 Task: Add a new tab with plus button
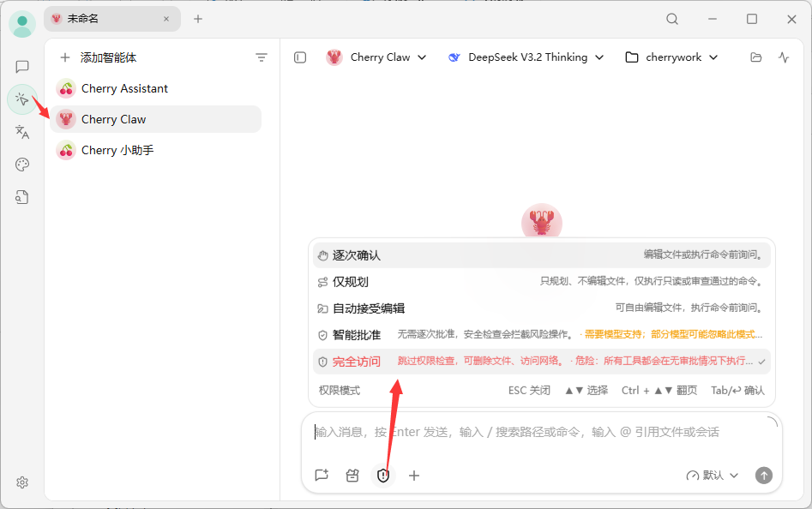tap(198, 19)
